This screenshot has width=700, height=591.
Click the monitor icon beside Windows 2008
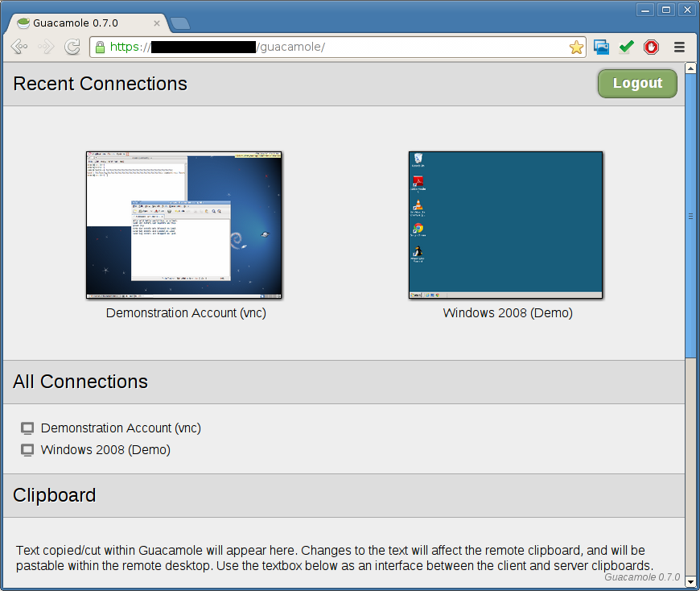coord(27,450)
